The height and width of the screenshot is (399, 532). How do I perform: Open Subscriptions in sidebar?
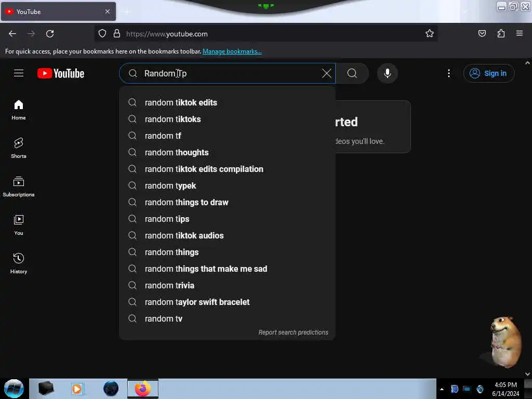tap(19, 187)
